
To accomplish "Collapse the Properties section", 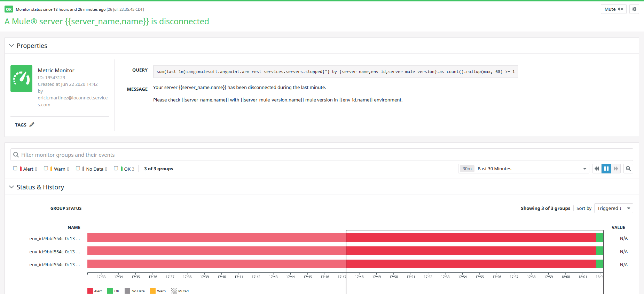I will point(11,46).
